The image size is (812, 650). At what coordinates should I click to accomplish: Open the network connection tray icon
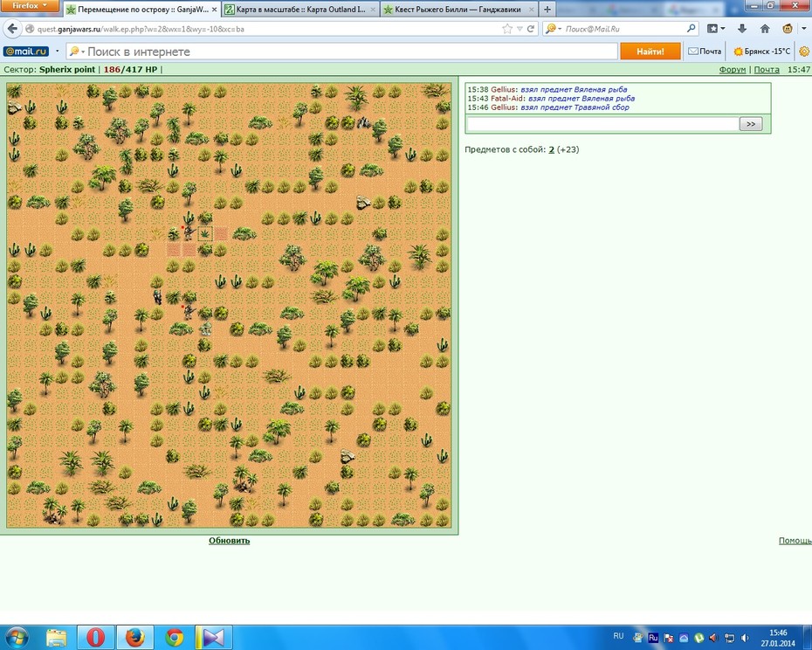[x=729, y=638]
